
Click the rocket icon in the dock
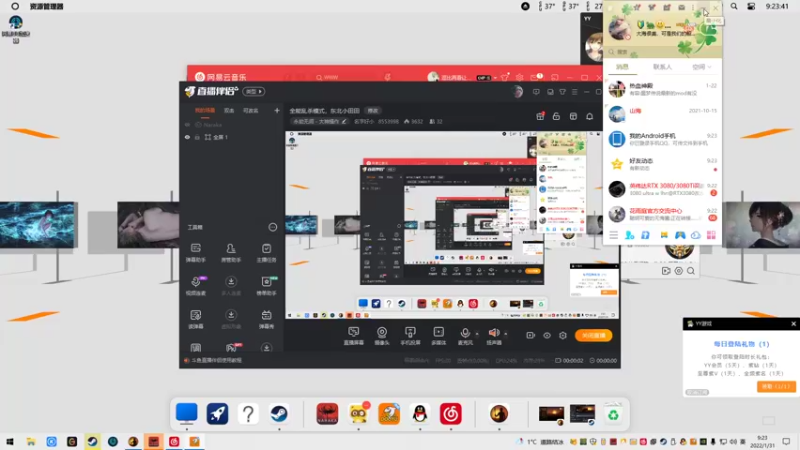click(217, 414)
